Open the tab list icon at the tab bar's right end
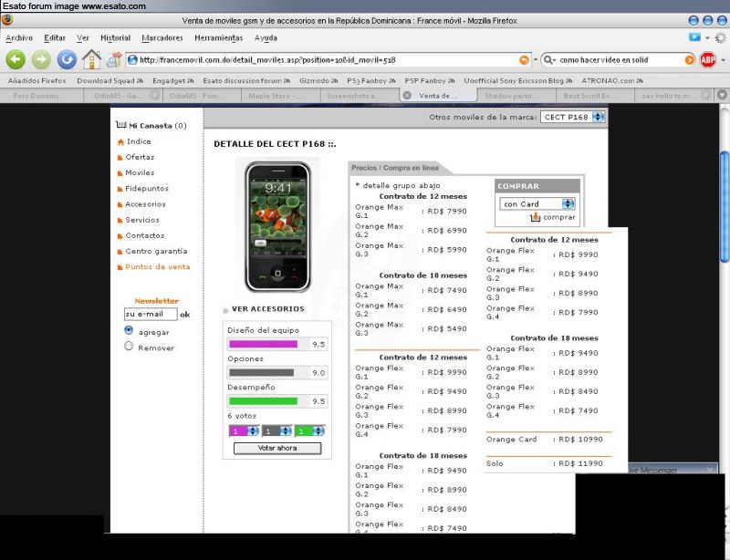Image resolution: width=730 pixels, height=560 pixels. [x=722, y=95]
